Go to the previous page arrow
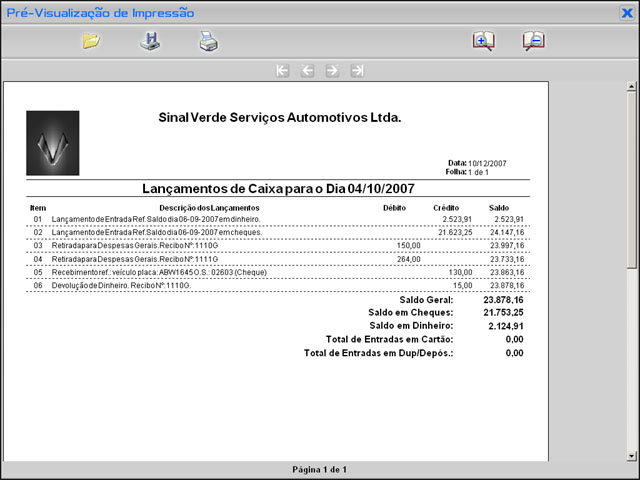640x480 pixels. pyautogui.click(x=307, y=71)
